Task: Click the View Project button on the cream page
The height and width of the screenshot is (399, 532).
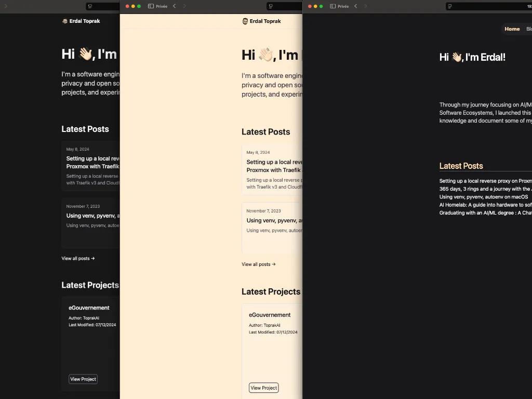Action: [x=263, y=388]
